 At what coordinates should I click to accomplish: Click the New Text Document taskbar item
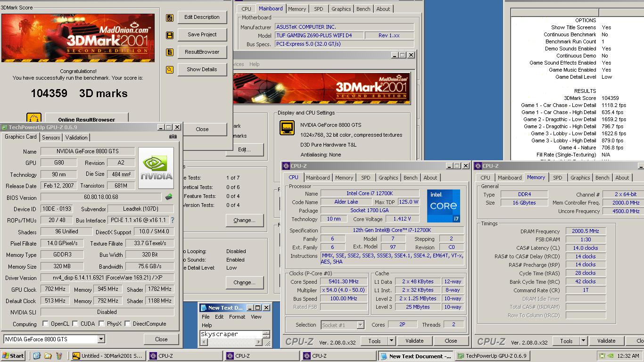(416, 356)
